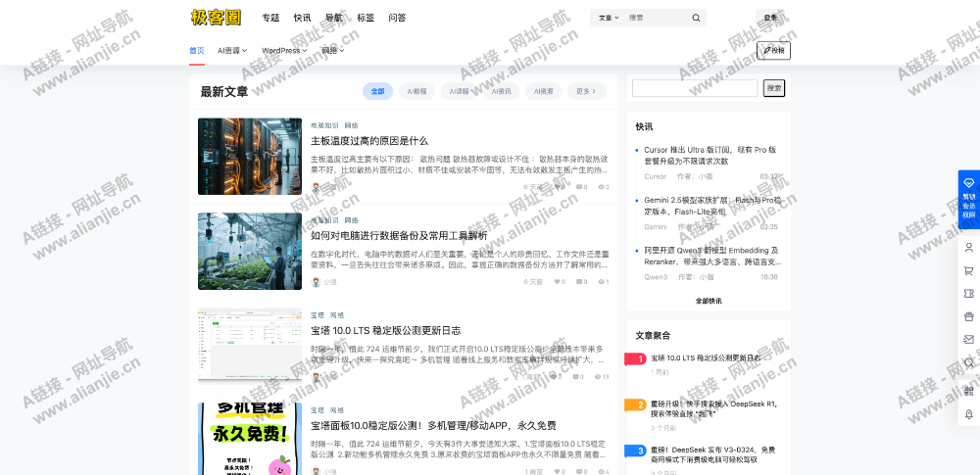This screenshot has width=980, height=475.
Task: Open 阿里开源 Qwen3 新模型 news item
Action: point(712,256)
